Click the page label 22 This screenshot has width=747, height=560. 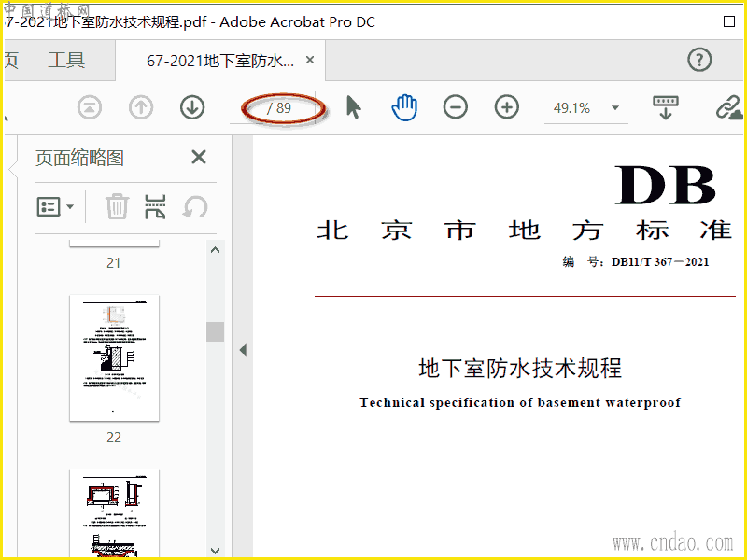pyautogui.click(x=114, y=437)
